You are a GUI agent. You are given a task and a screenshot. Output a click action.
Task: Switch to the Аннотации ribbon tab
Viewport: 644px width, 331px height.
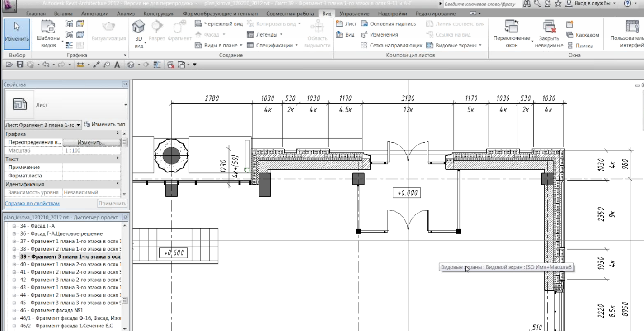[96, 14]
